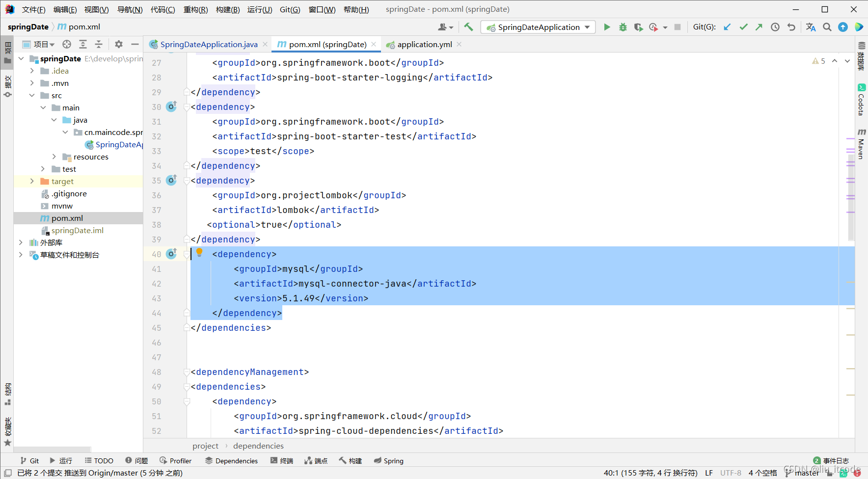Click warnings indicator showing 5
Screen dimensions: 868x479
pos(818,61)
